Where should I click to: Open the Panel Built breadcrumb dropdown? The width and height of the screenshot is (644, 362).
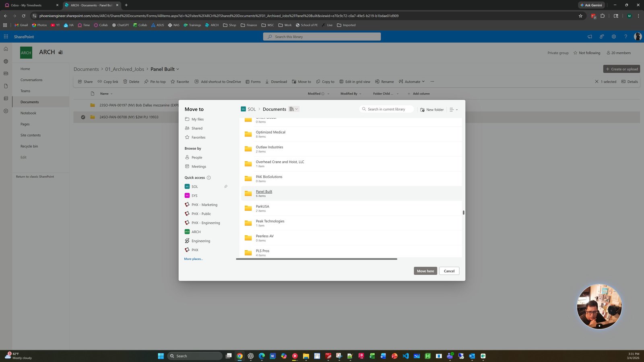click(178, 69)
